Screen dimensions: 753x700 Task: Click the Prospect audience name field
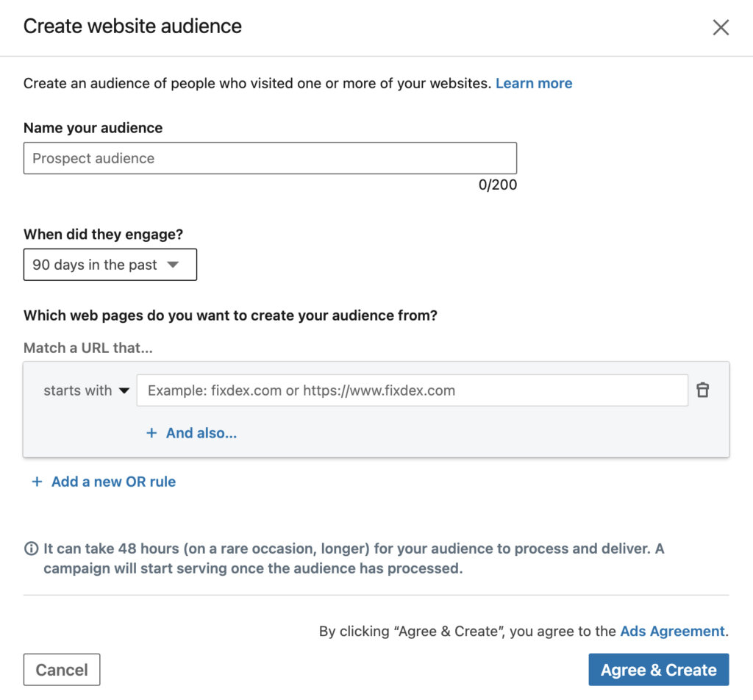pos(270,157)
